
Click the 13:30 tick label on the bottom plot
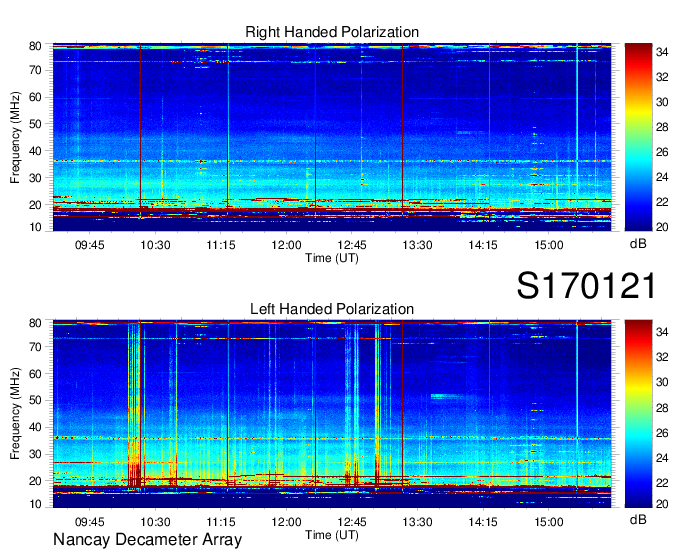(417, 522)
